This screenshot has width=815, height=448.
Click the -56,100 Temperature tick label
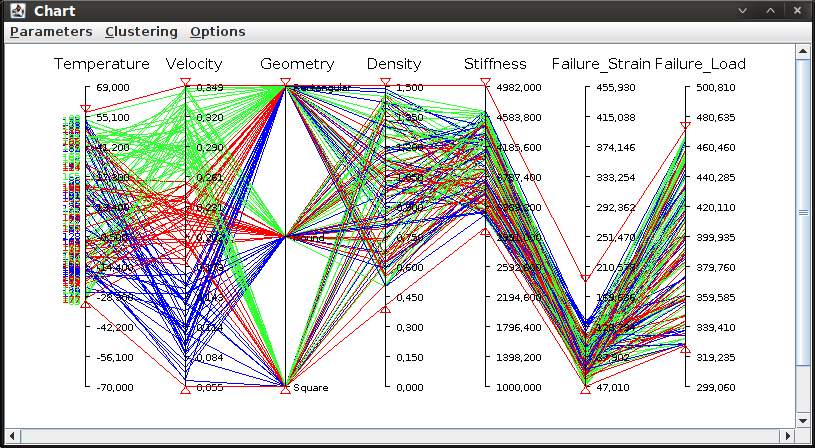click(115, 358)
